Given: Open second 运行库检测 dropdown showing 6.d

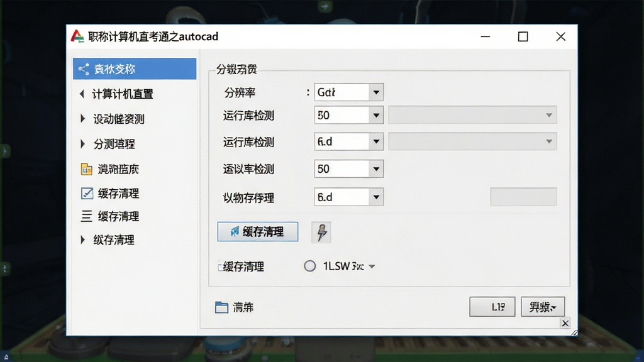Looking at the screenshot, I should coord(348,141).
